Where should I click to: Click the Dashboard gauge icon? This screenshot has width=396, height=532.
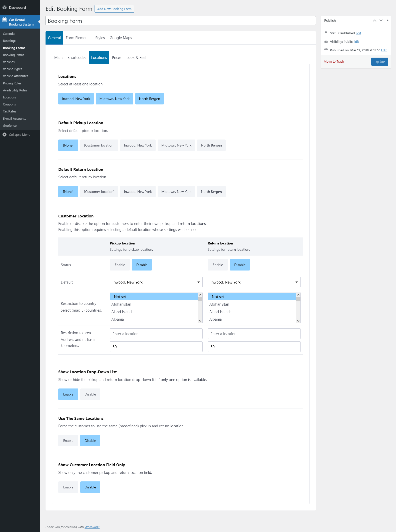coord(5,8)
